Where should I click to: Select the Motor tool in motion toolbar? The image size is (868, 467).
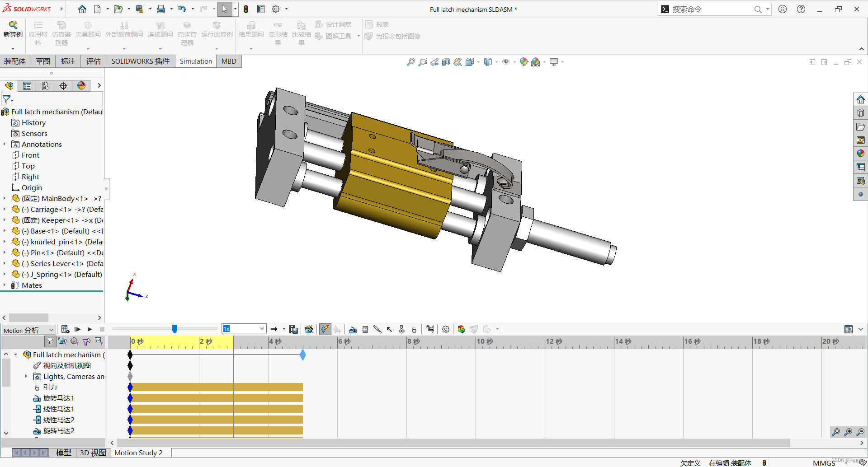pos(353,329)
